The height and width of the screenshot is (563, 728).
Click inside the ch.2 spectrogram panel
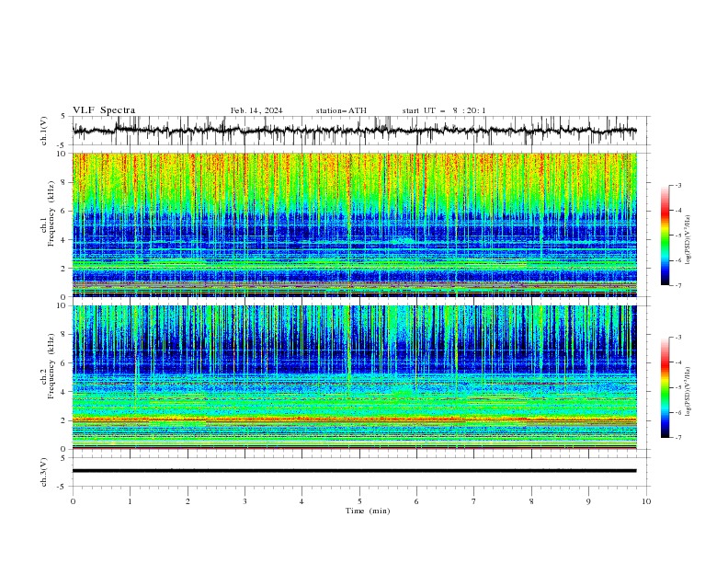pos(354,377)
